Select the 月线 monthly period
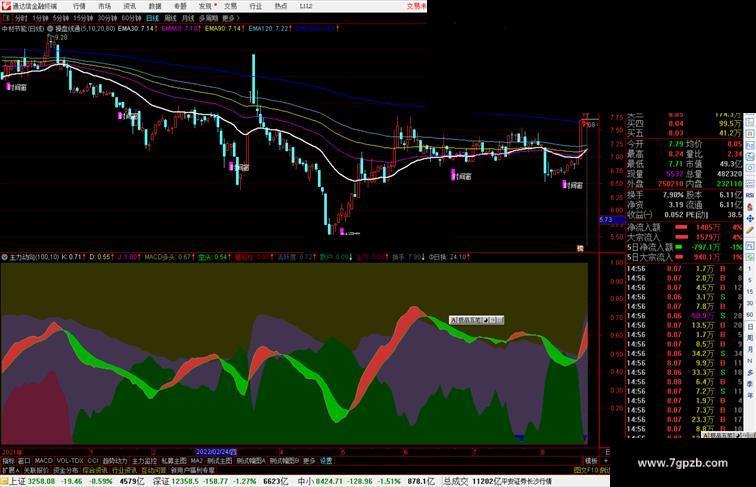 pos(188,18)
